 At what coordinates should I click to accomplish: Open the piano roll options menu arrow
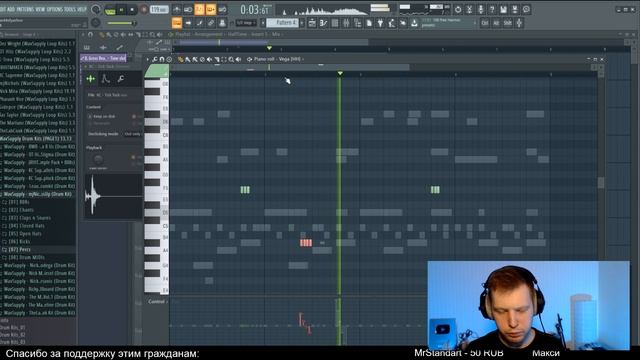[x=148, y=60]
